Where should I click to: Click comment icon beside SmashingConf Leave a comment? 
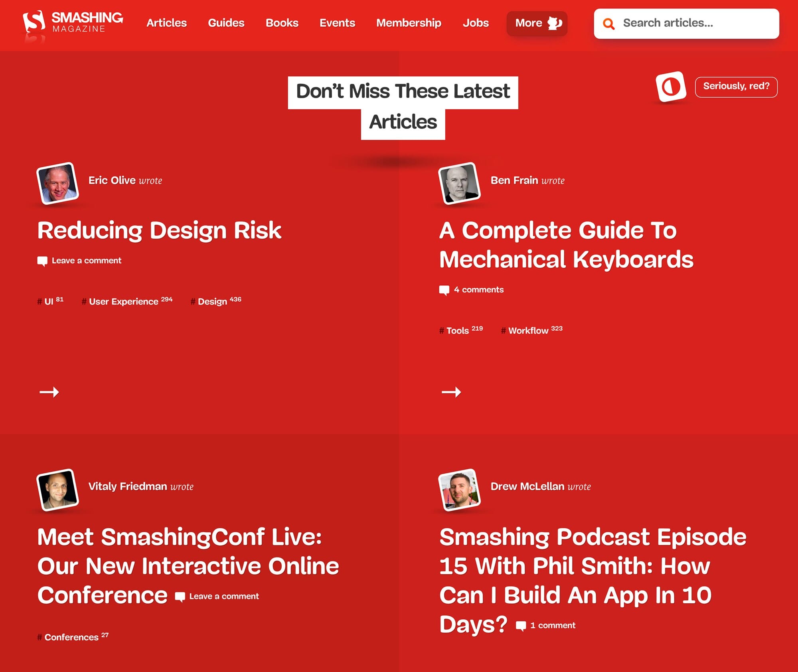point(180,597)
